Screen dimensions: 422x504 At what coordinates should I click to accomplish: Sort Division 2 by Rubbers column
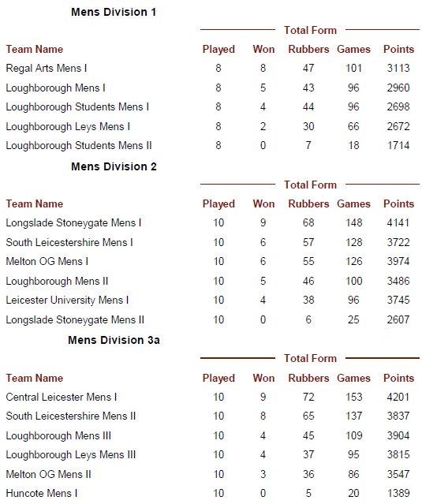(x=308, y=203)
